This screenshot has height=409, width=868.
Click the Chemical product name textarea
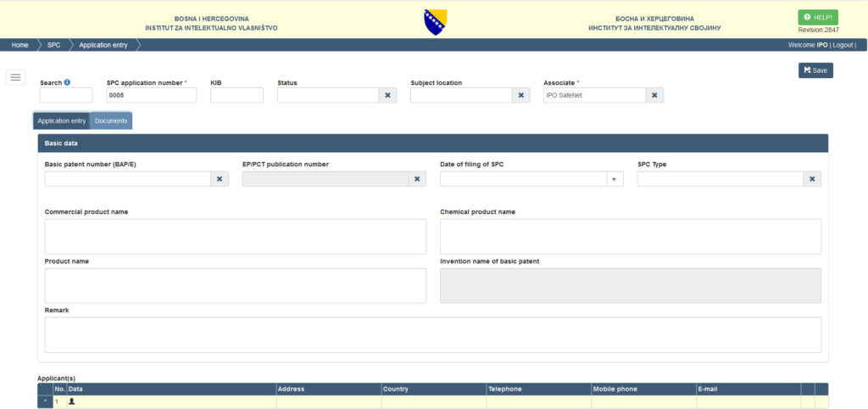(631, 237)
